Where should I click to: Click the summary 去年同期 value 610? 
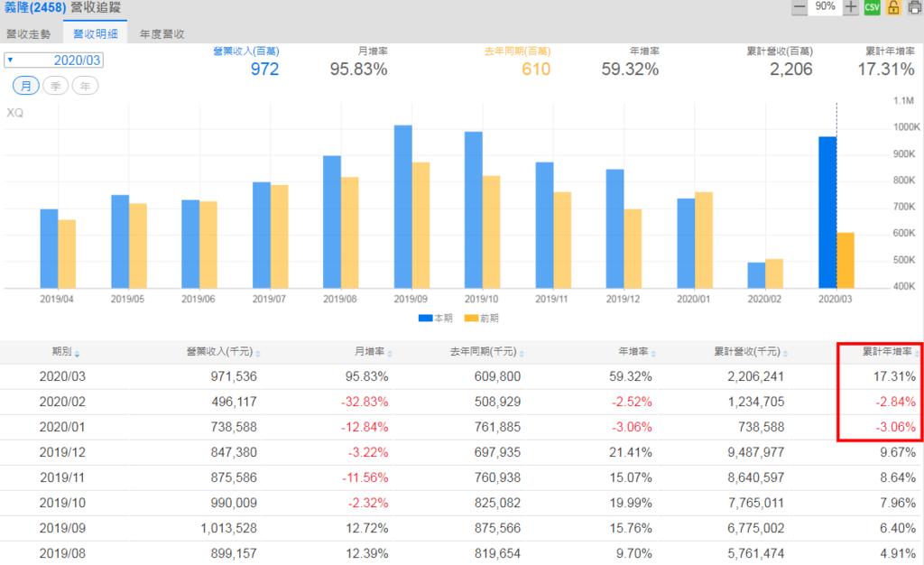(536, 69)
